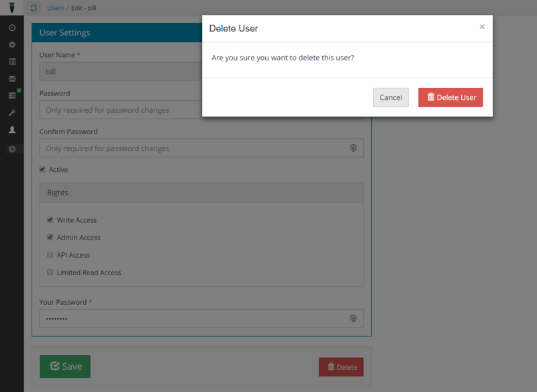Open the settings gear in sidebar
Screen dimensions: 537x392
coord(12,44)
